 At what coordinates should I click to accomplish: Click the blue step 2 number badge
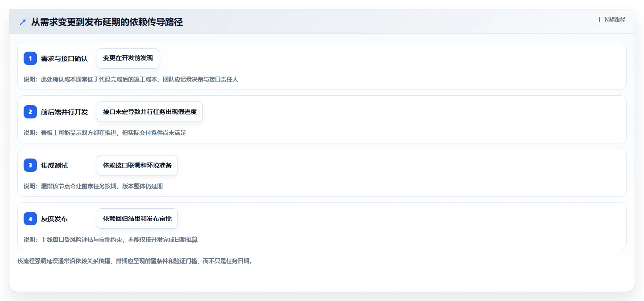pos(30,112)
